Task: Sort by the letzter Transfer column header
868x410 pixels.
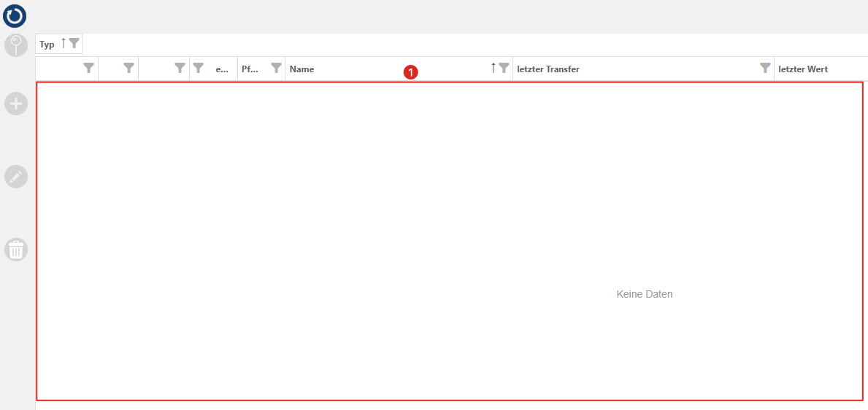Action: click(x=548, y=69)
